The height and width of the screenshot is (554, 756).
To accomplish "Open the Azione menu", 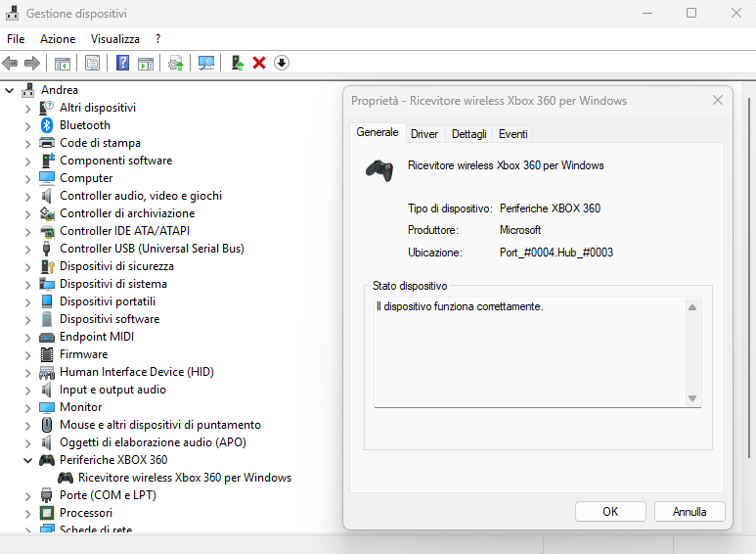I will tap(58, 39).
